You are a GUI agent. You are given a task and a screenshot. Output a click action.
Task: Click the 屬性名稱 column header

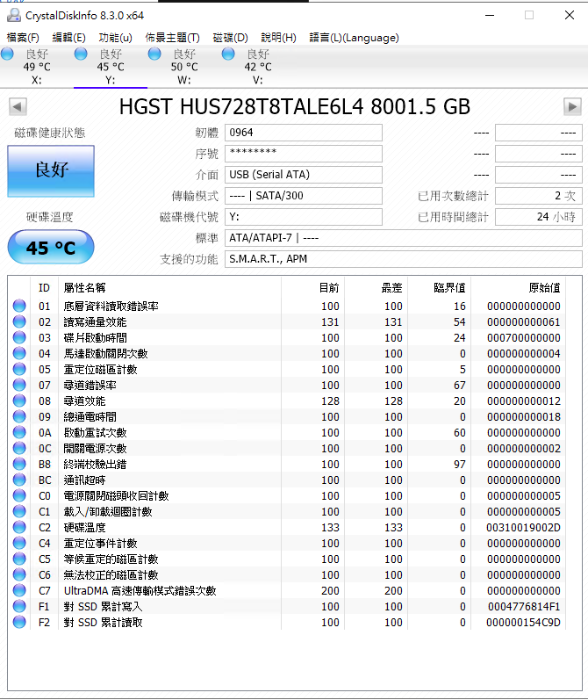pyautogui.click(x=84, y=287)
